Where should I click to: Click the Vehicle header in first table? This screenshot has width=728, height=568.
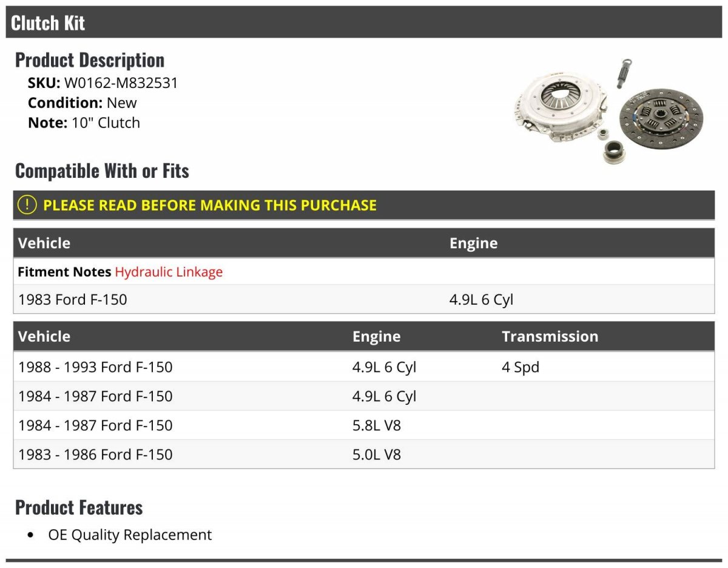[x=44, y=243]
